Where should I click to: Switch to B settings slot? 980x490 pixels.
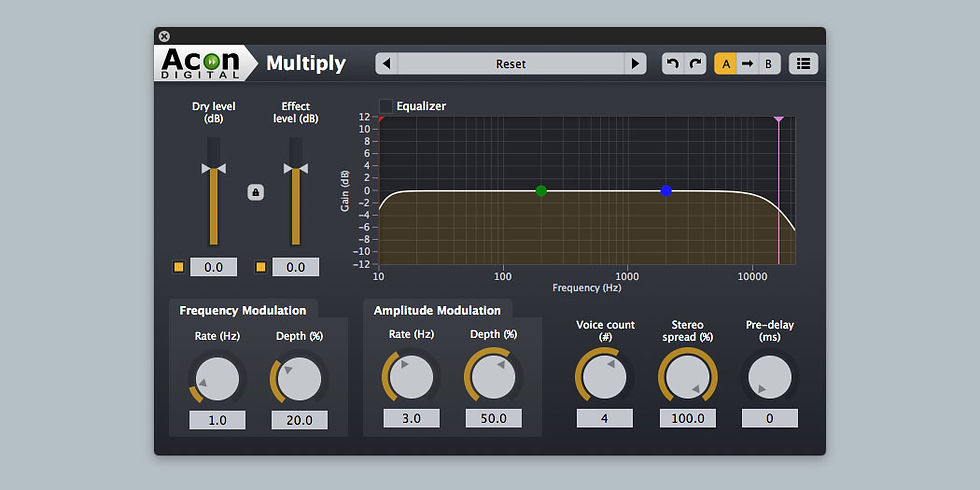pyautogui.click(x=769, y=64)
